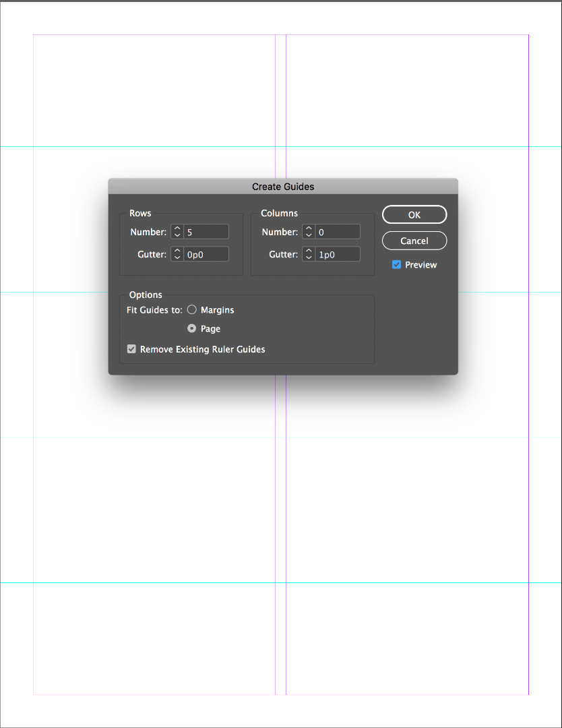Click the Columns group label

pos(280,213)
